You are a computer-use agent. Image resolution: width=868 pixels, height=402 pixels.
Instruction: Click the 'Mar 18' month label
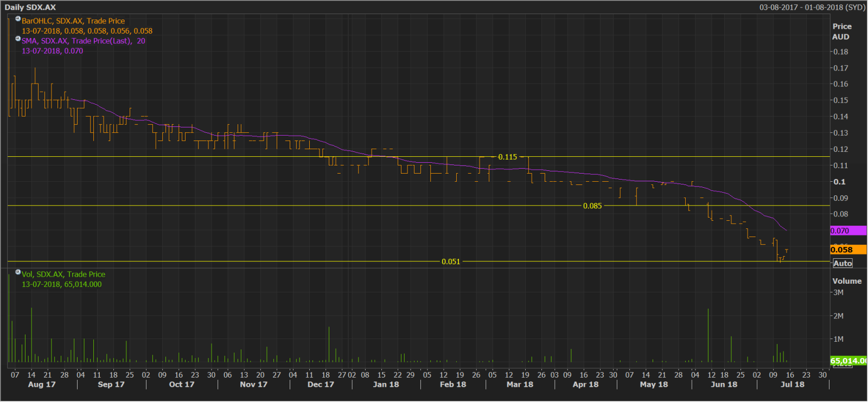coord(520,384)
